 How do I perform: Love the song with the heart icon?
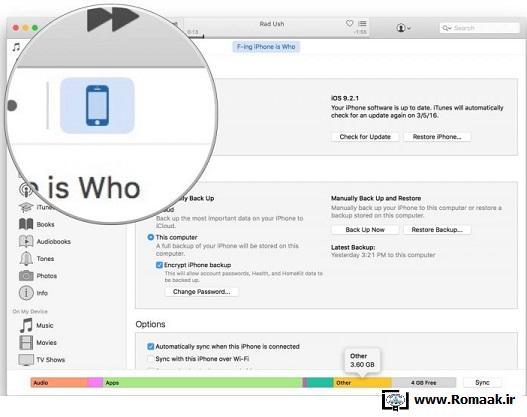(350, 23)
